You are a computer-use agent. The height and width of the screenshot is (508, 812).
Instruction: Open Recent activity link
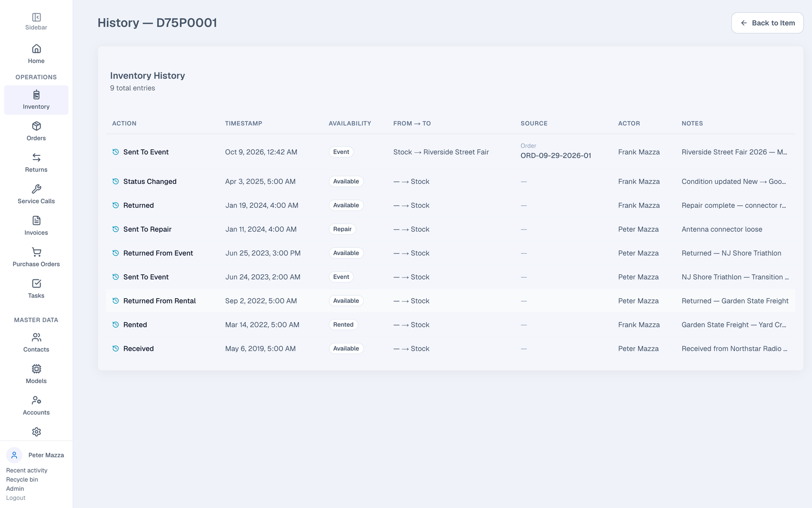pyautogui.click(x=26, y=470)
